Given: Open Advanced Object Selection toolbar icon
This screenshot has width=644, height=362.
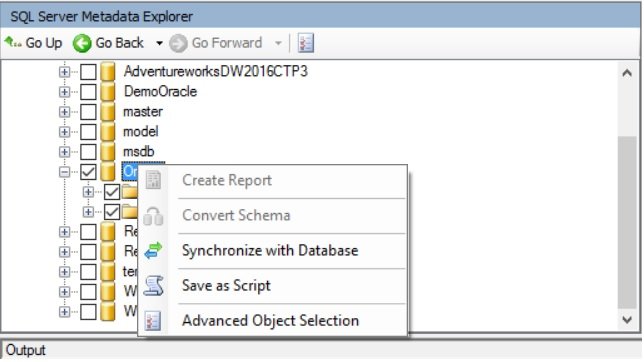Looking at the screenshot, I should pos(306,43).
